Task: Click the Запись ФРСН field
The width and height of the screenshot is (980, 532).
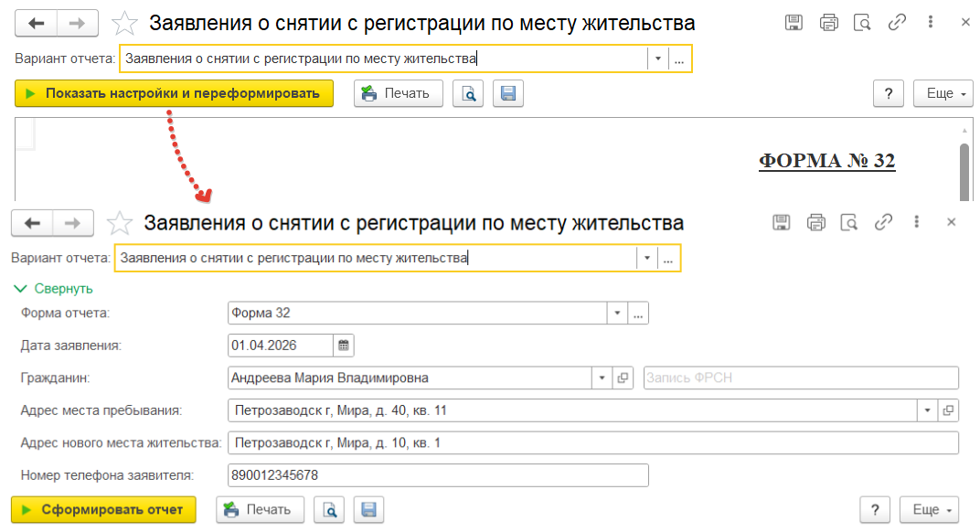Action: coord(801,378)
